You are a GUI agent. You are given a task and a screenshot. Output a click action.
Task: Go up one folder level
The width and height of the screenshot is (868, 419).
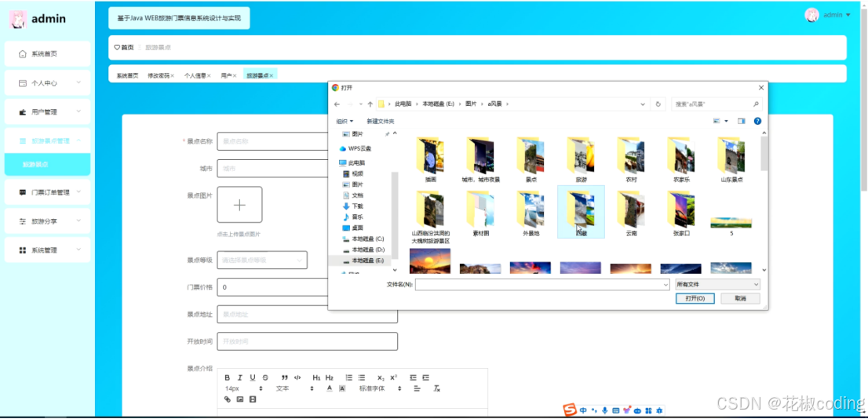coord(370,104)
